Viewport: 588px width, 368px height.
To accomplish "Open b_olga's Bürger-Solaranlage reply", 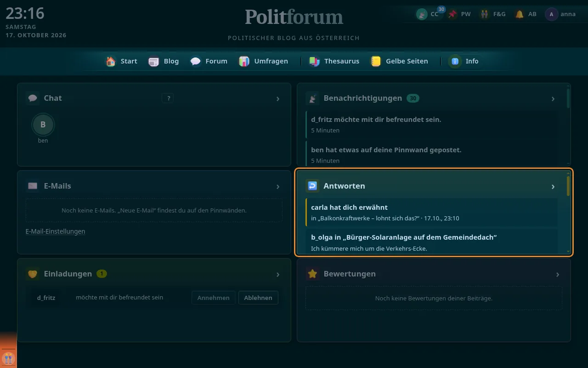I will click(x=431, y=241).
